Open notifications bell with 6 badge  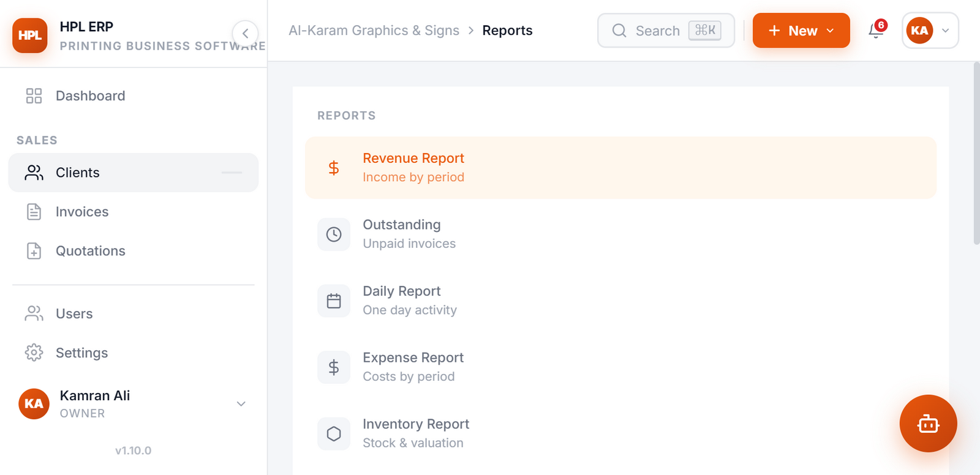point(876,30)
